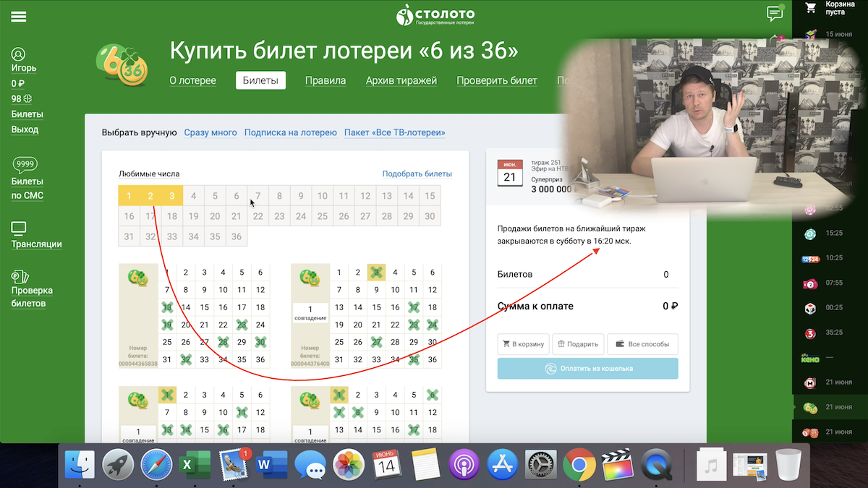868x488 pixels.
Task: Select favorite number 15
Action: (430, 196)
